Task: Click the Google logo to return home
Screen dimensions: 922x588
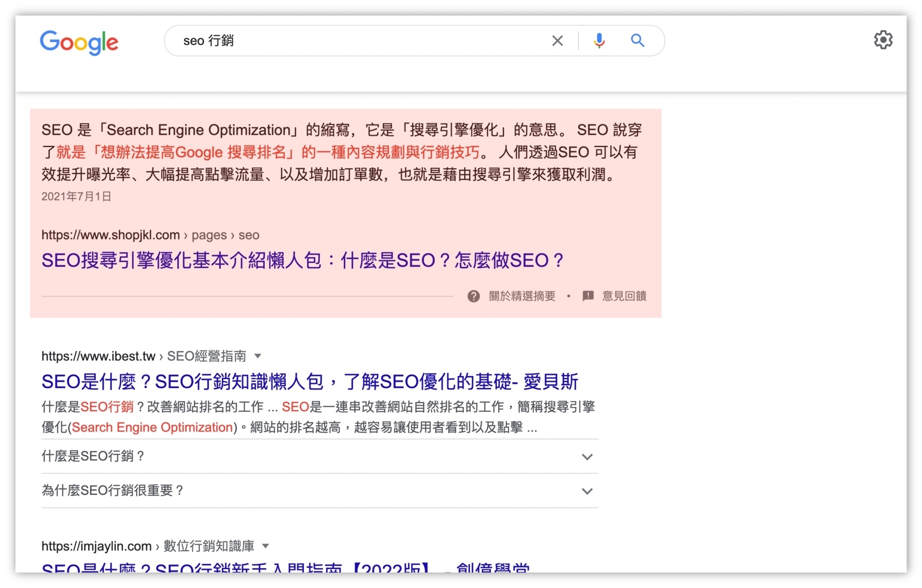Action: pos(79,43)
